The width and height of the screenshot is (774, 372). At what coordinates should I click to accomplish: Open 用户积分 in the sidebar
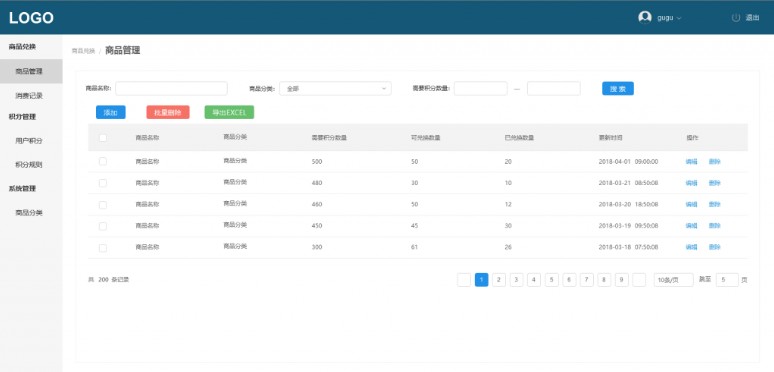(29, 141)
